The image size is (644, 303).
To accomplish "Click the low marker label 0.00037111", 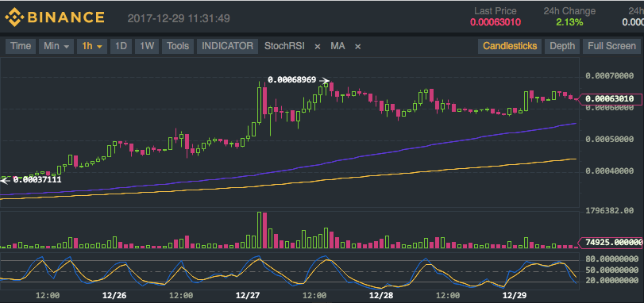I will [37, 179].
